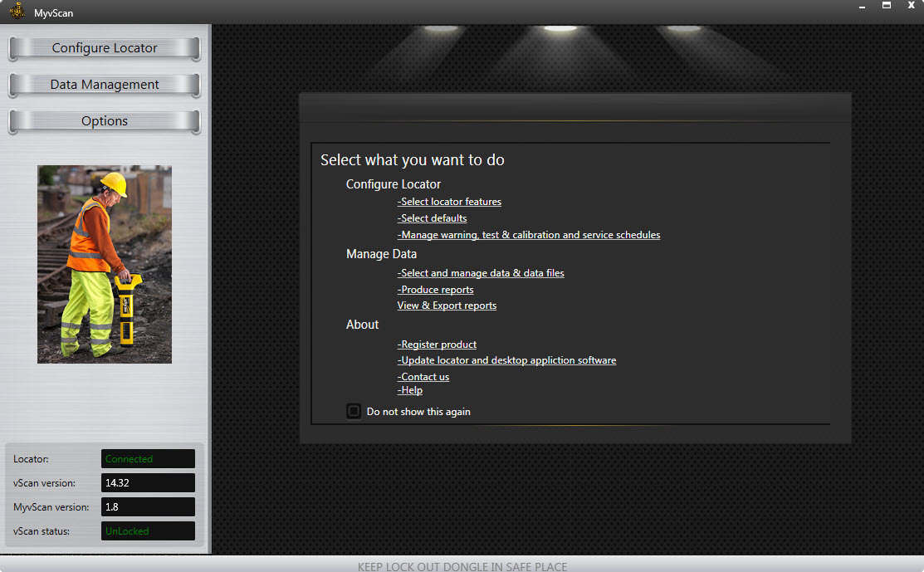Screen dimensions: 924x572
Task: Click the Locator: label
Action: (31, 459)
